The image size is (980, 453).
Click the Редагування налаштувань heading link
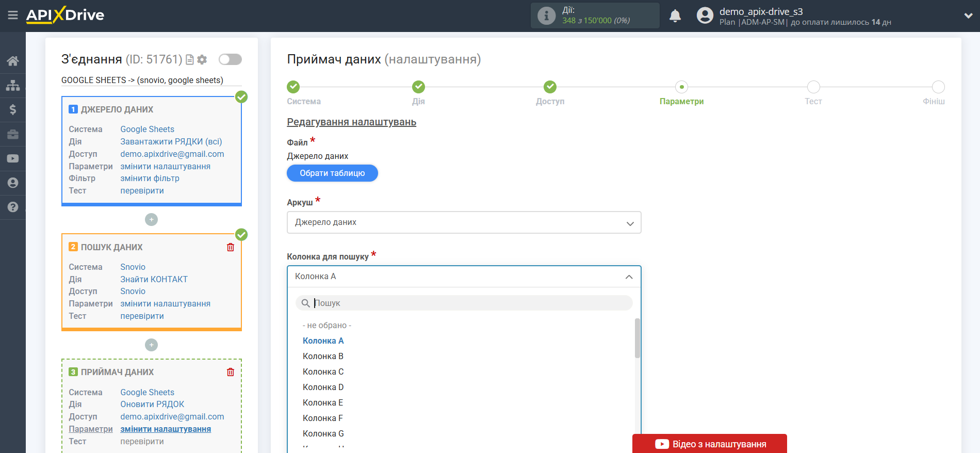point(351,122)
